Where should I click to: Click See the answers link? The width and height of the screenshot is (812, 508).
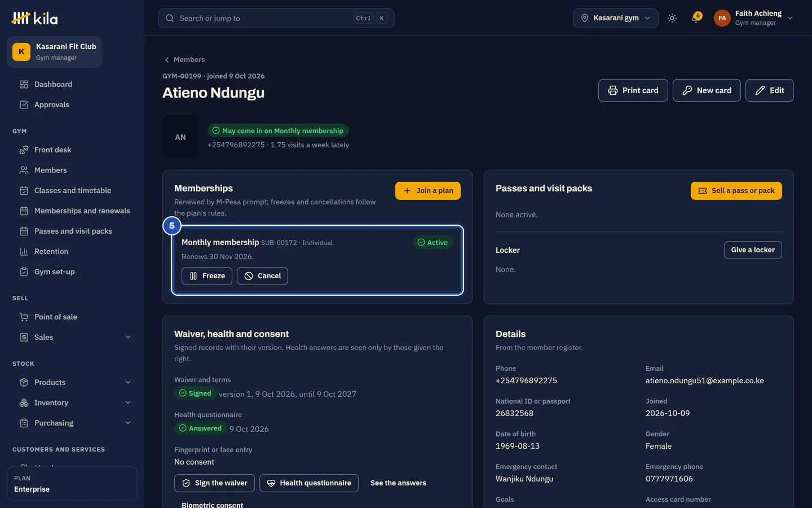(x=398, y=483)
